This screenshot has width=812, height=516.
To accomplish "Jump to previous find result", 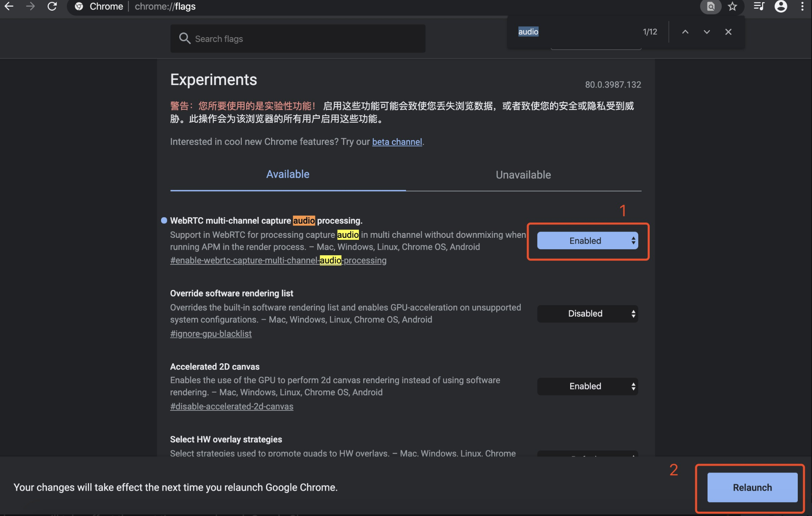I will coord(685,32).
